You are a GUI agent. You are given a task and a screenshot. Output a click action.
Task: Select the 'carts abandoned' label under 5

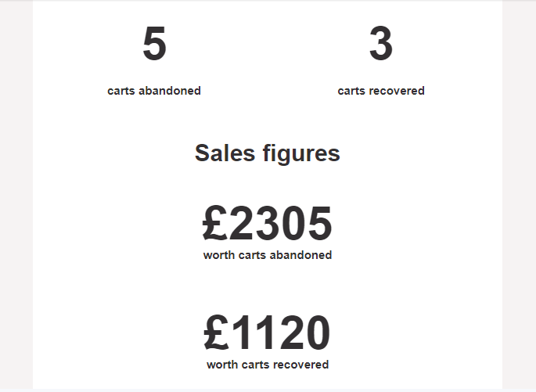coord(154,91)
